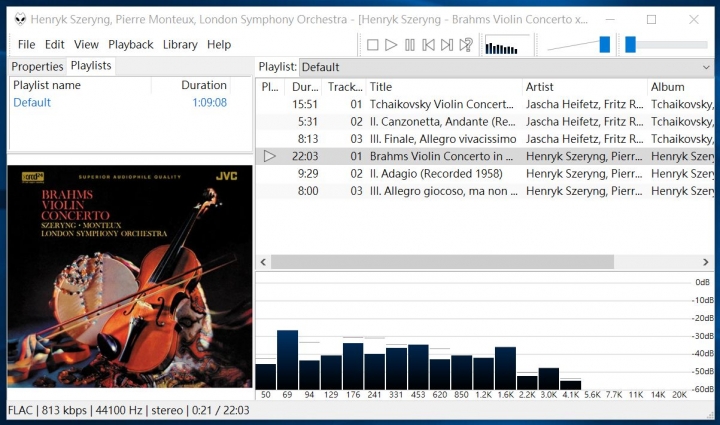
Task: Click the seek bar handle
Action: [x=630, y=45]
